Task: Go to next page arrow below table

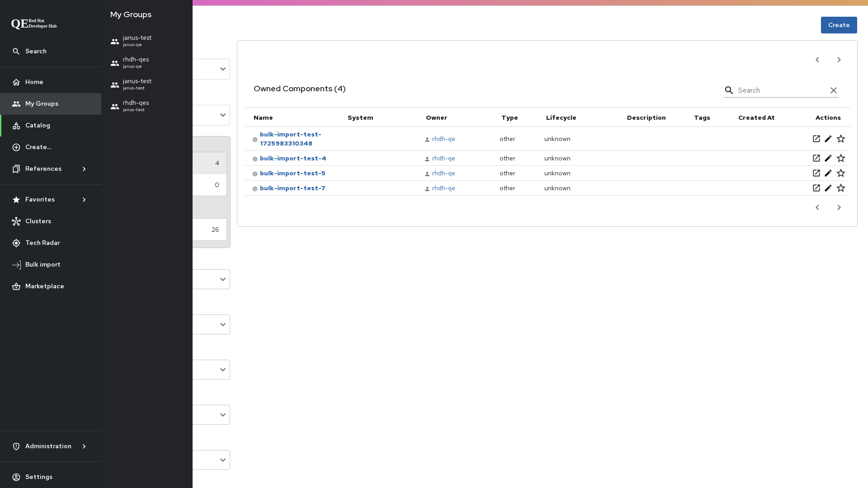Action: [839, 207]
